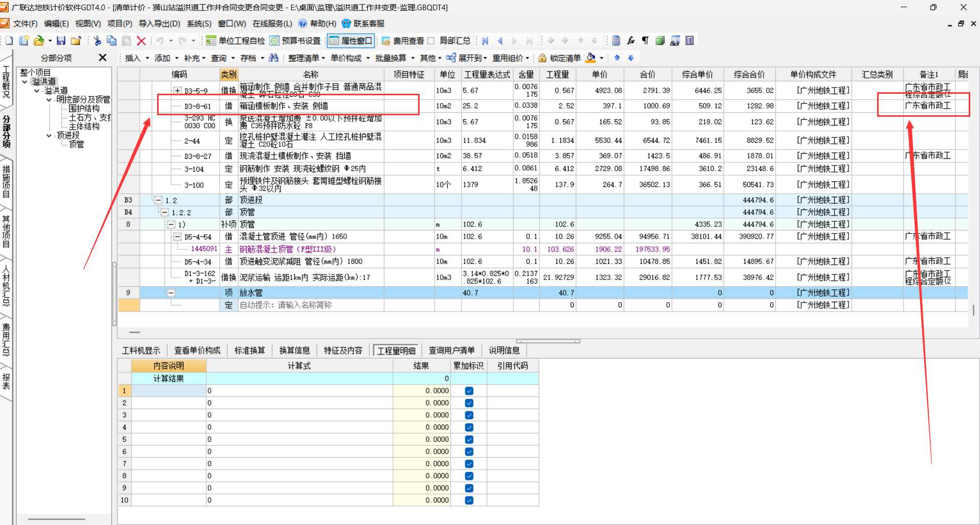Click the binoculars find icon

[274, 57]
